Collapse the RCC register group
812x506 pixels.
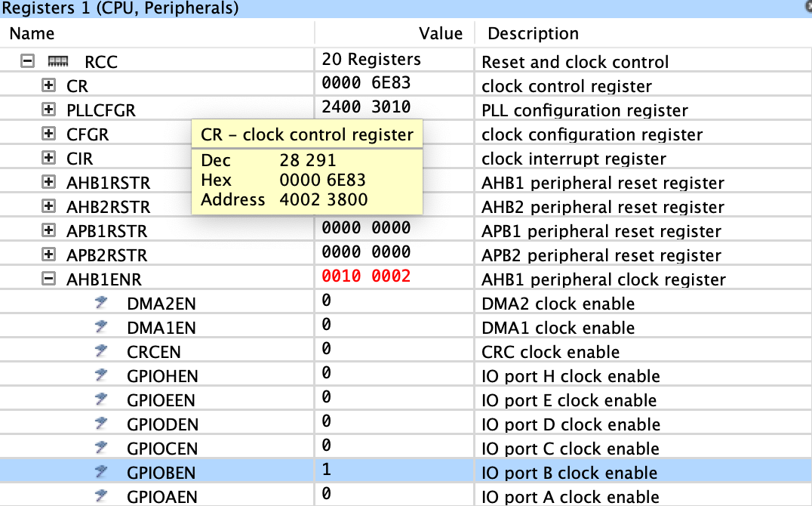coord(28,62)
